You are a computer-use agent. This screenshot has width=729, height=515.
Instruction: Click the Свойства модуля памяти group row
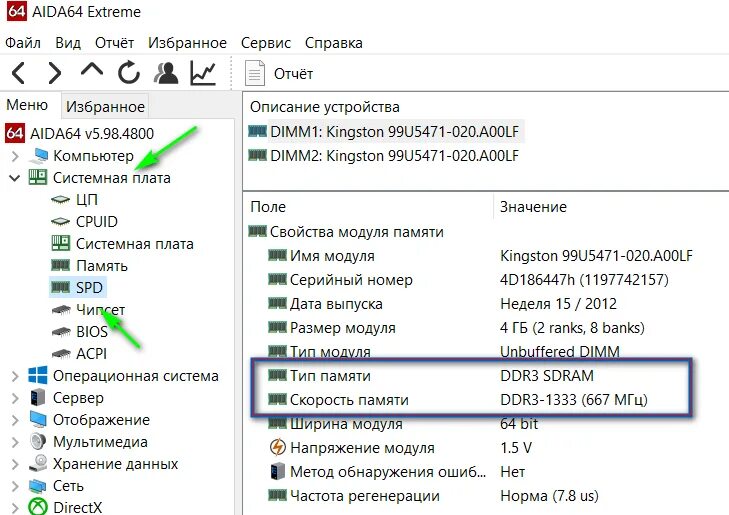click(356, 231)
